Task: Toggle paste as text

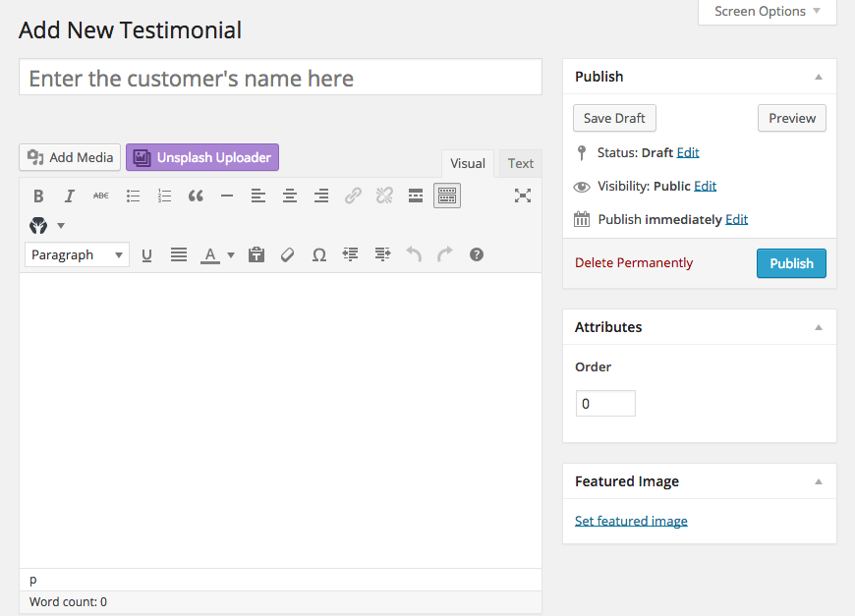Action: [256, 254]
